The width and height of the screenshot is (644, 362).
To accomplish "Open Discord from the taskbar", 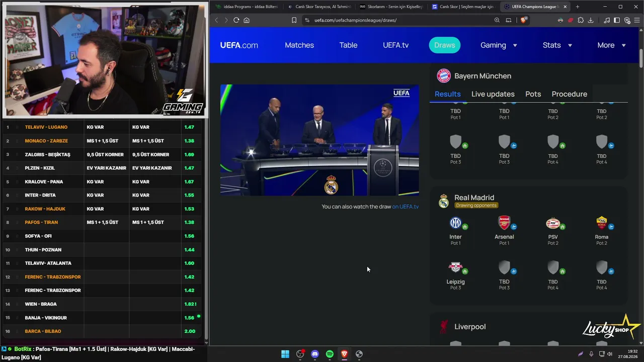I will coord(315,354).
